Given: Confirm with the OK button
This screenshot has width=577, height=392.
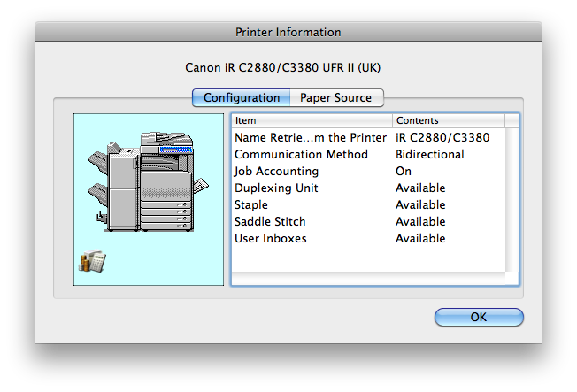Looking at the screenshot, I should pyautogui.click(x=479, y=317).
